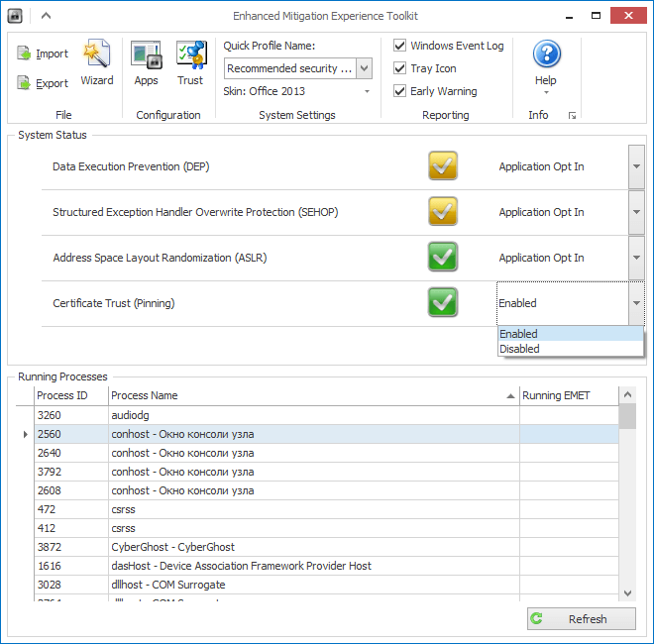
Task: Open the Help menu icon
Action: tap(546, 54)
